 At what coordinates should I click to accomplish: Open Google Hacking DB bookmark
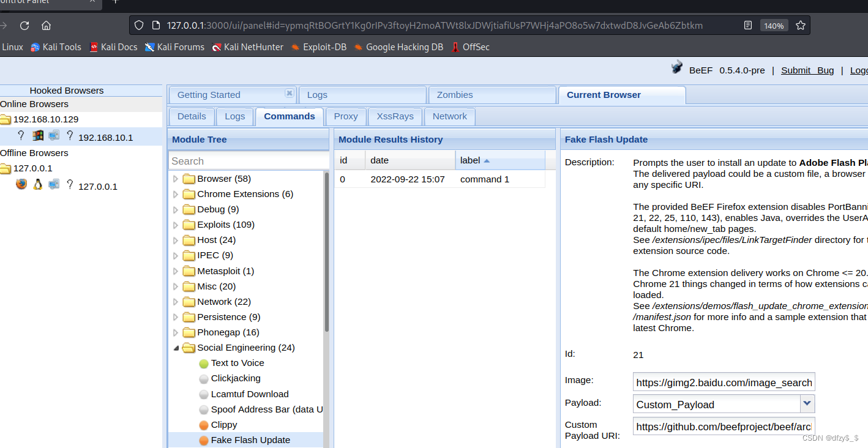pos(398,47)
